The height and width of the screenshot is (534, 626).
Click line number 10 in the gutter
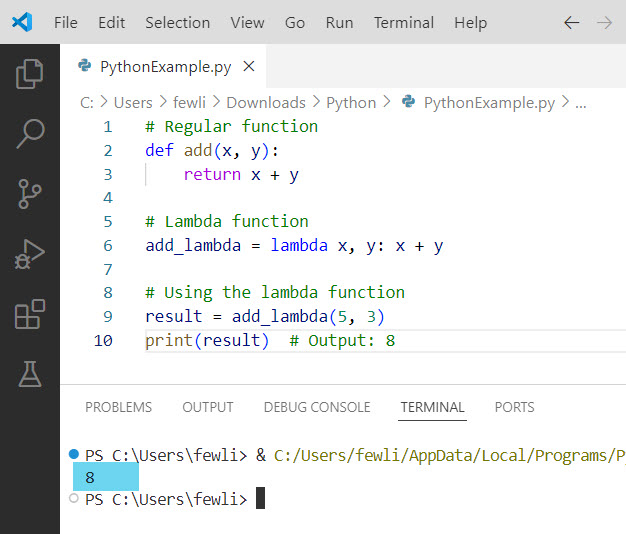(103, 340)
